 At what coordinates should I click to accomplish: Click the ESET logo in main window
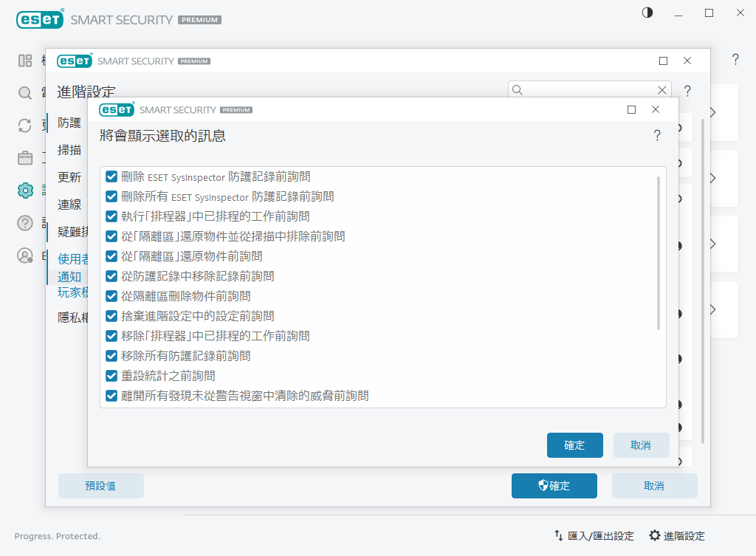[40, 19]
